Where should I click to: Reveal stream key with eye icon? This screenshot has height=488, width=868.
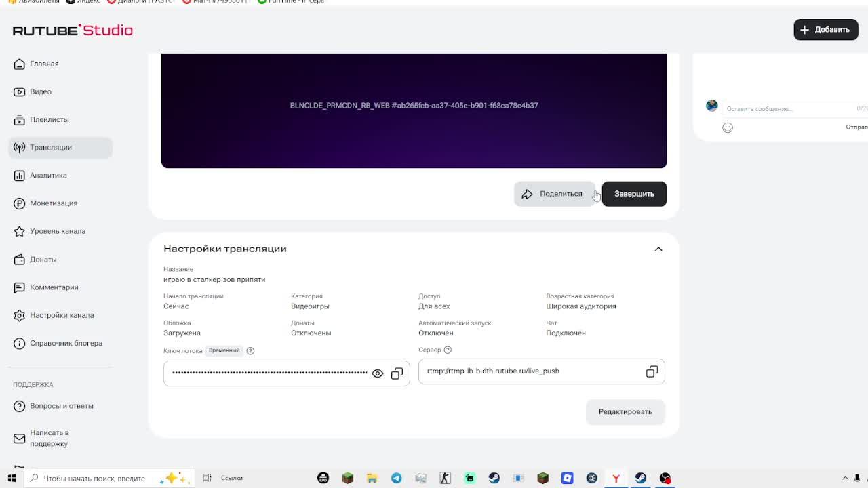pyautogui.click(x=378, y=373)
